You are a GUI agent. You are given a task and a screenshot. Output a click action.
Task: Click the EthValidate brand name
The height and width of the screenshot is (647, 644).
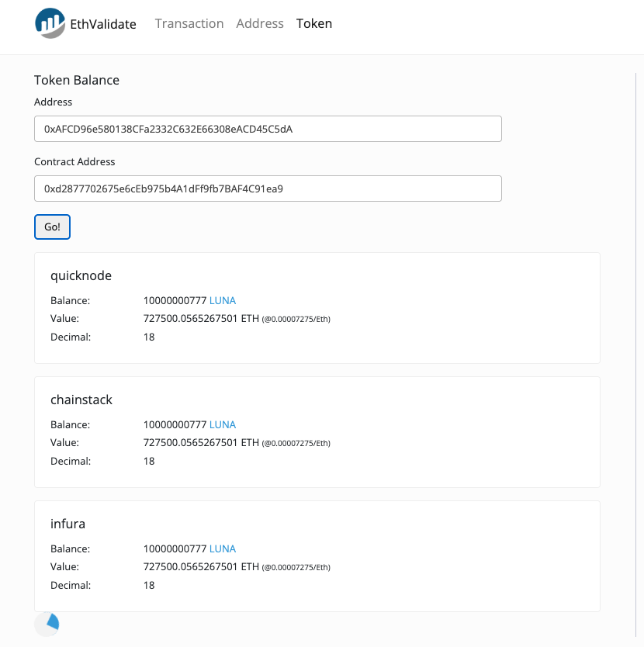point(103,24)
